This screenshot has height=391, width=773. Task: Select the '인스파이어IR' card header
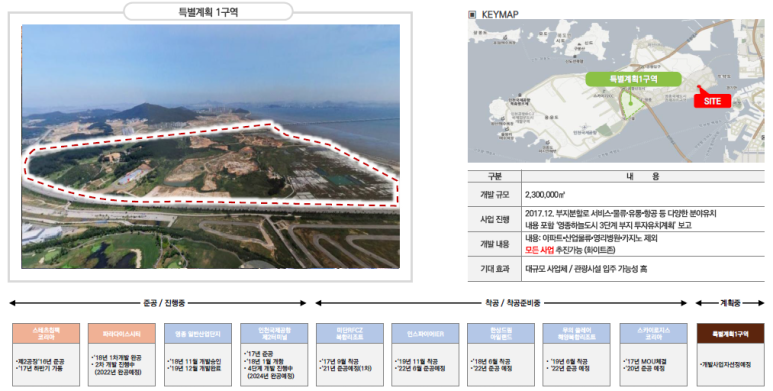425,333
